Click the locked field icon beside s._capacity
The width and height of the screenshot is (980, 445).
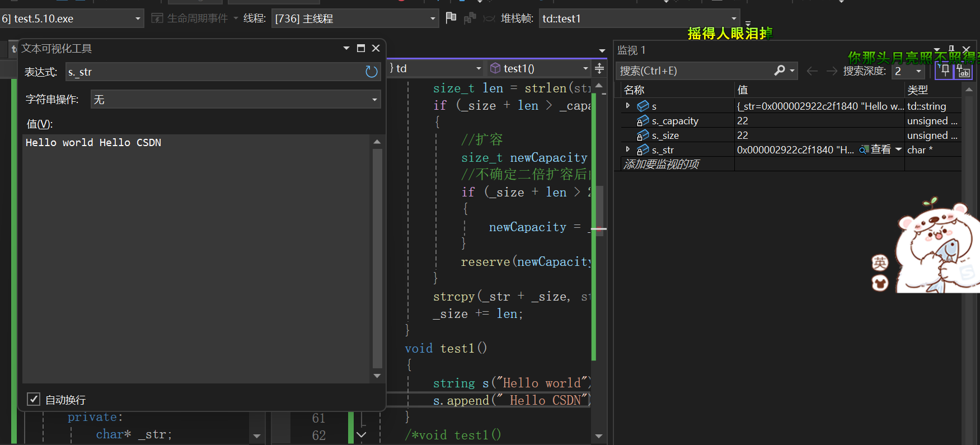pos(643,120)
